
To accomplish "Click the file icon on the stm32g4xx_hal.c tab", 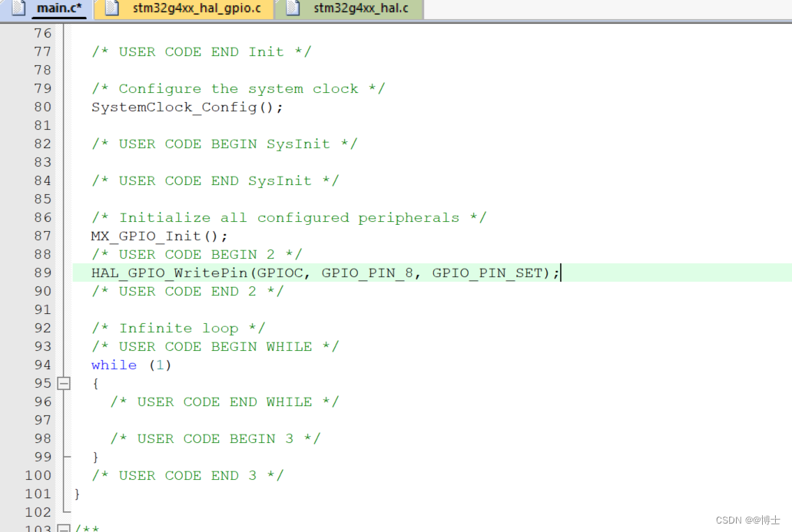I will pos(293,8).
